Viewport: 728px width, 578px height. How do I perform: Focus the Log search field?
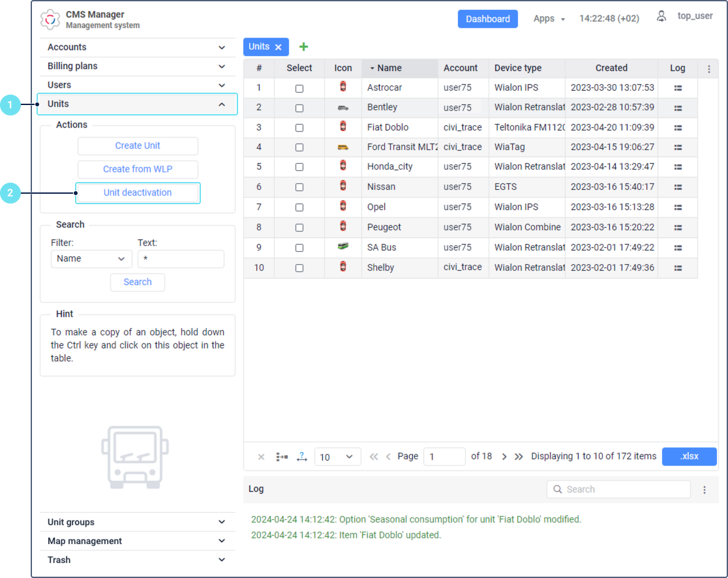618,489
